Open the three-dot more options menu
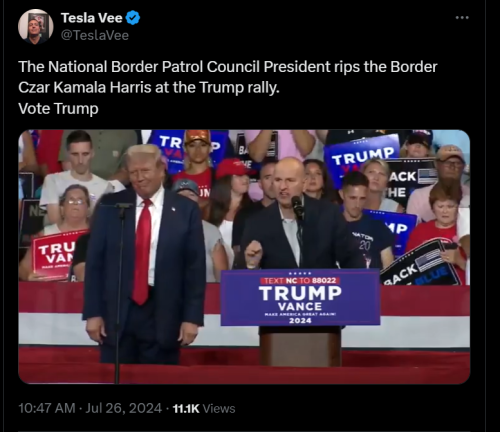The image size is (500, 432). [462, 18]
